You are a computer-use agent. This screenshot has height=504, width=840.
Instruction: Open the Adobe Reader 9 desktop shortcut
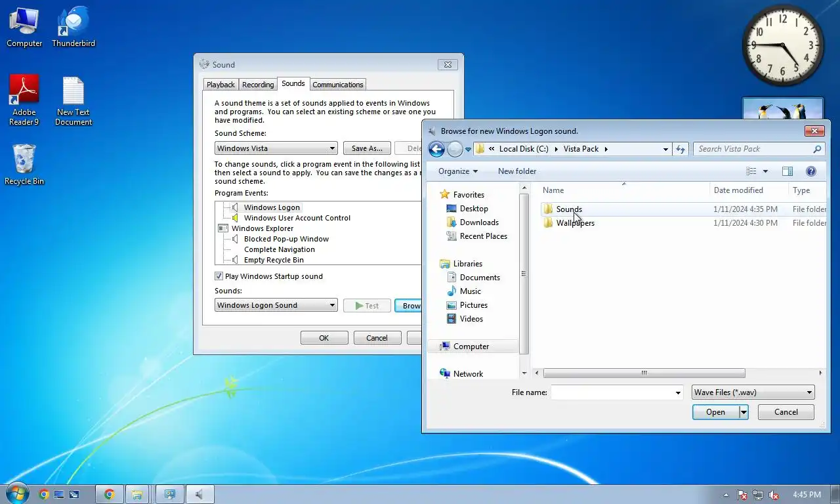point(24,100)
